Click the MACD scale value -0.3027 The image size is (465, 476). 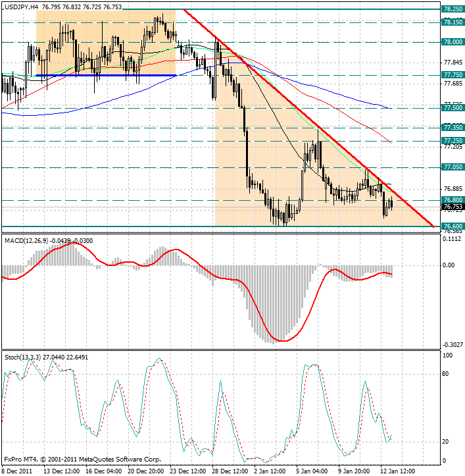pos(453,345)
